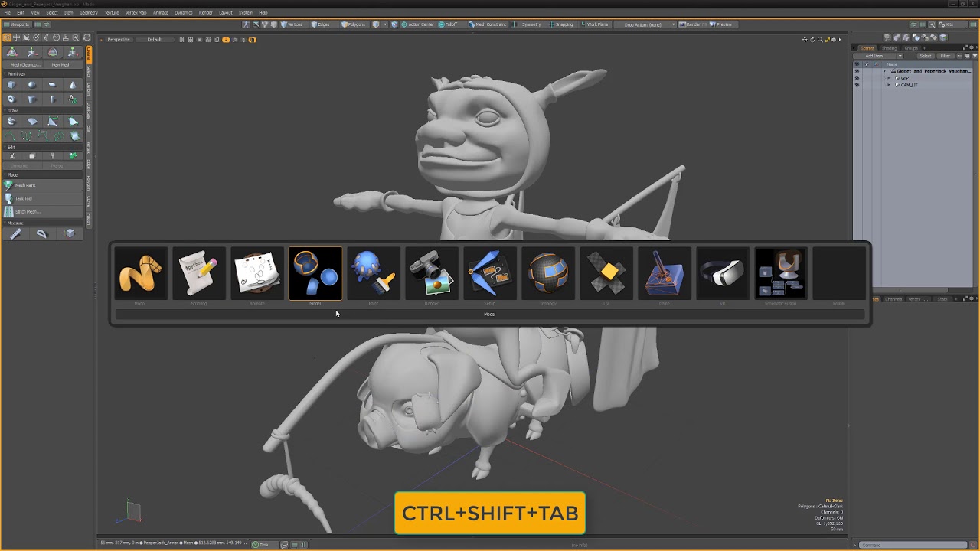Toggle visibility of the CAM_LIT item
The image size is (980, 551).
pyautogui.click(x=857, y=85)
